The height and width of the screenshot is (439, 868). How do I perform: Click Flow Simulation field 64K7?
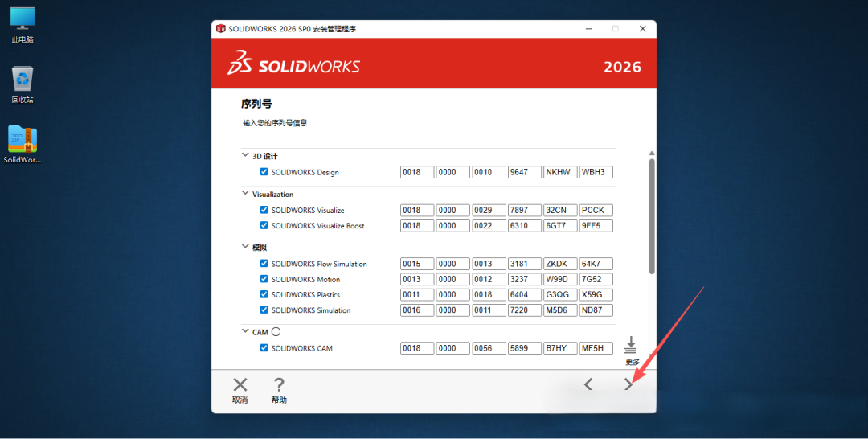[x=596, y=264]
